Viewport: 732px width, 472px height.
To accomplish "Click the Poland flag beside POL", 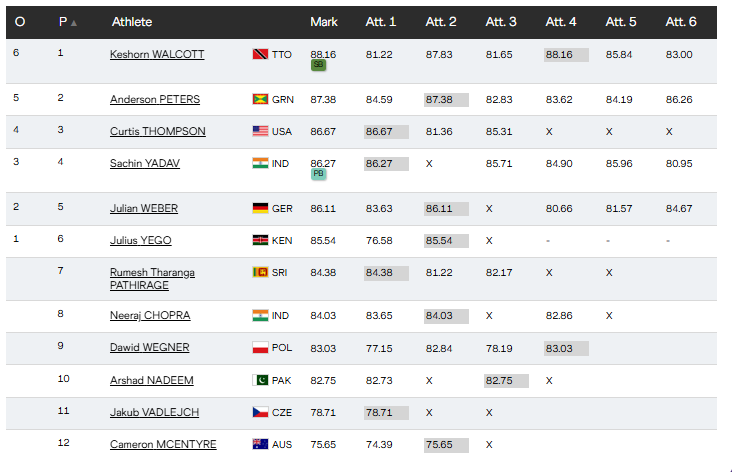I will (x=260, y=348).
